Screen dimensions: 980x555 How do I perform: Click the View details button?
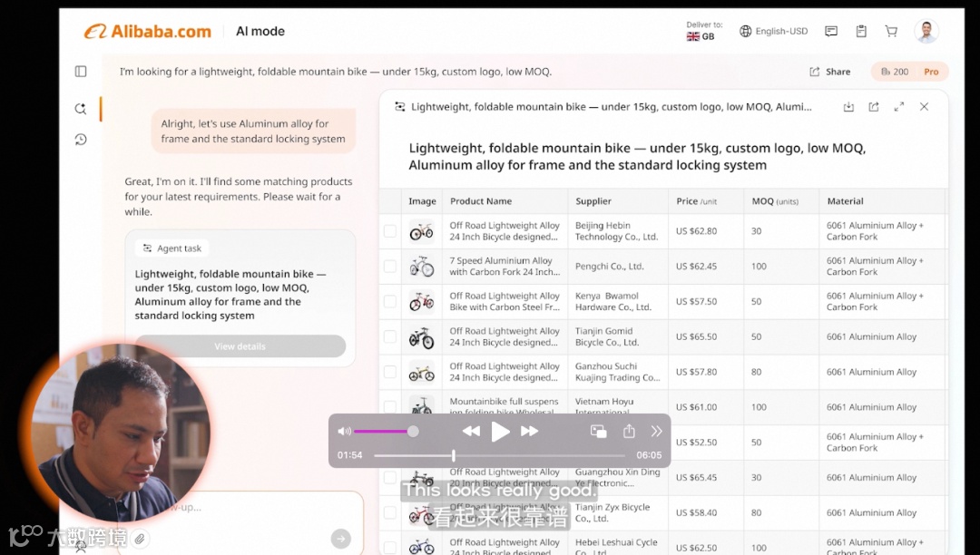[240, 346]
